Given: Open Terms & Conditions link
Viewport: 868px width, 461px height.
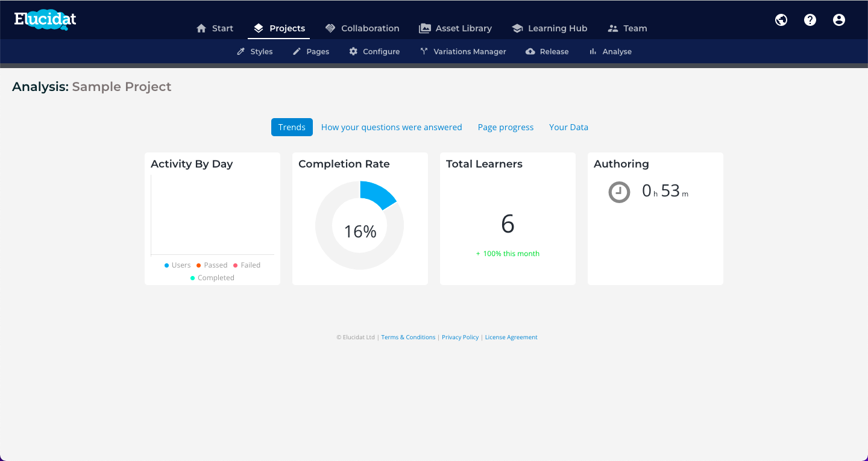Looking at the screenshot, I should tap(408, 337).
